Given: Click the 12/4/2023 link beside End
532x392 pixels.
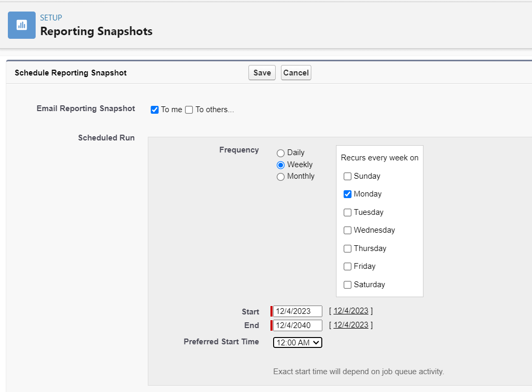Looking at the screenshot, I should click(351, 325).
